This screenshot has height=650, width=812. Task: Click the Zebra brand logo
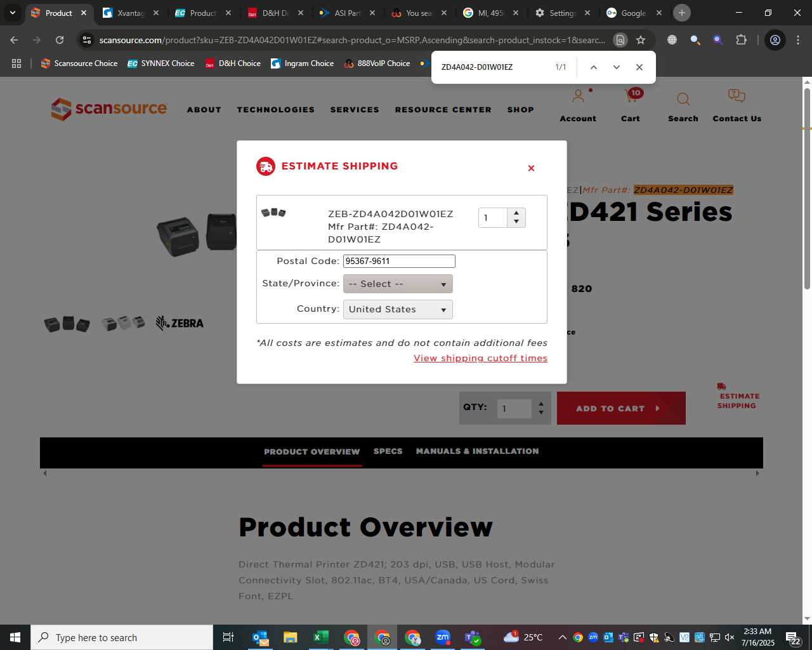tap(180, 323)
